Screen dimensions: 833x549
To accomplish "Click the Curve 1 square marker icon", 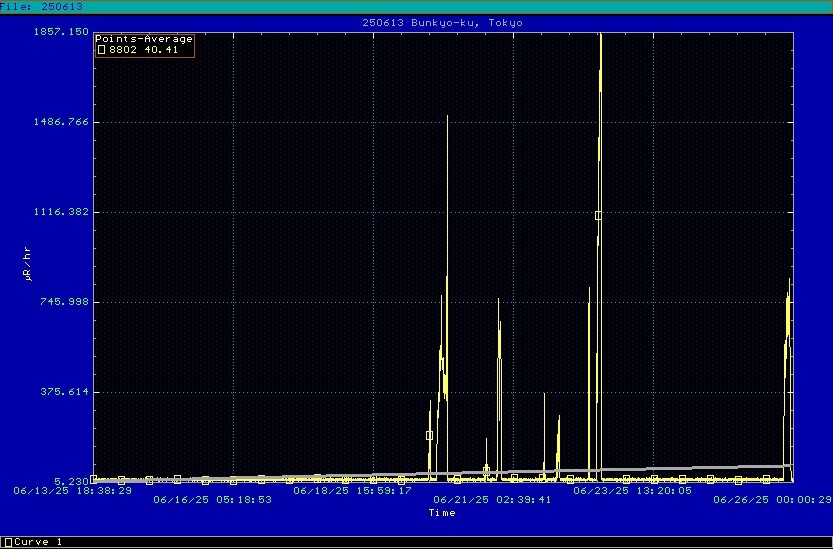I will click(8, 542).
